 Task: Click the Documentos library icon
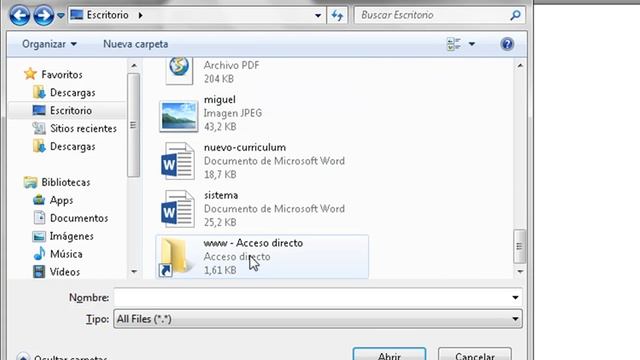39,218
